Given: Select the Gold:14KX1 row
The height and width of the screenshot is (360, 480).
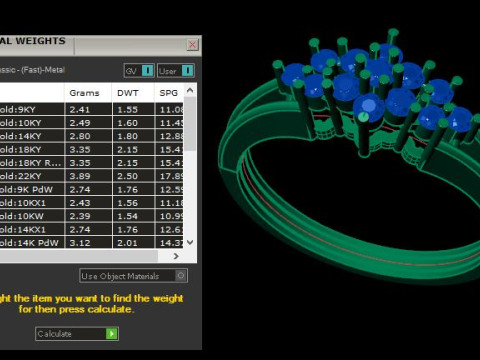Looking at the screenshot, I should click(x=92, y=229).
